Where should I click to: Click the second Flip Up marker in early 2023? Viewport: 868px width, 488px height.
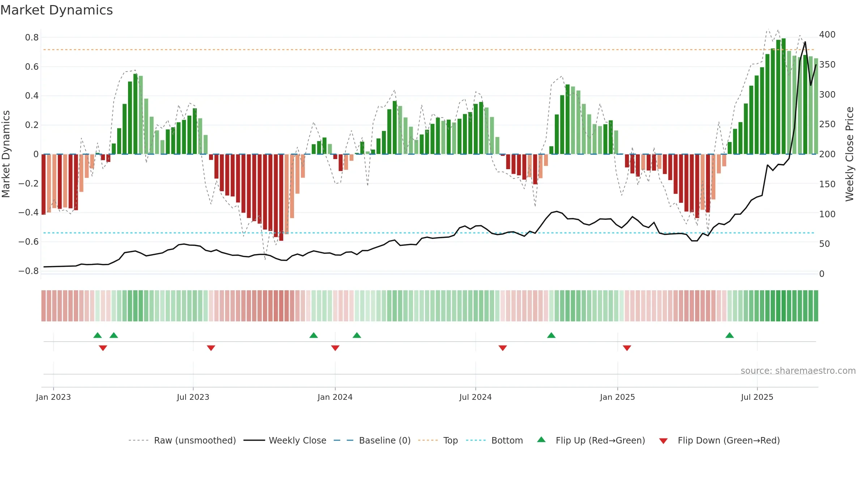pos(114,335)
